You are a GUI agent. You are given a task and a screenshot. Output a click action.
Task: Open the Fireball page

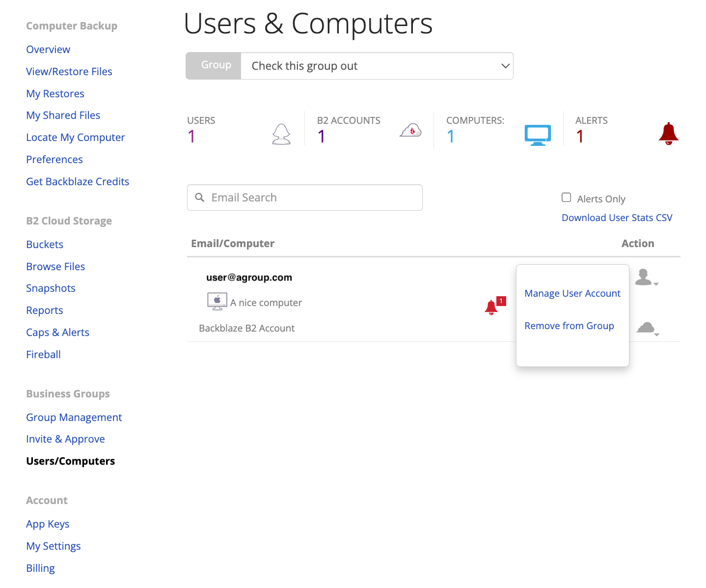43,355
